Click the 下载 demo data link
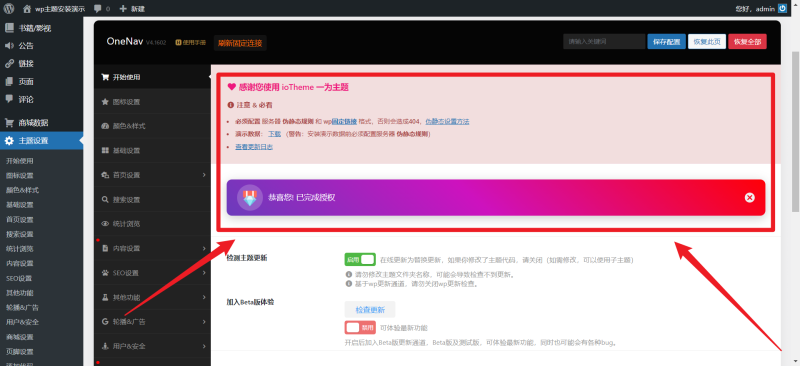 coord(274,134)
